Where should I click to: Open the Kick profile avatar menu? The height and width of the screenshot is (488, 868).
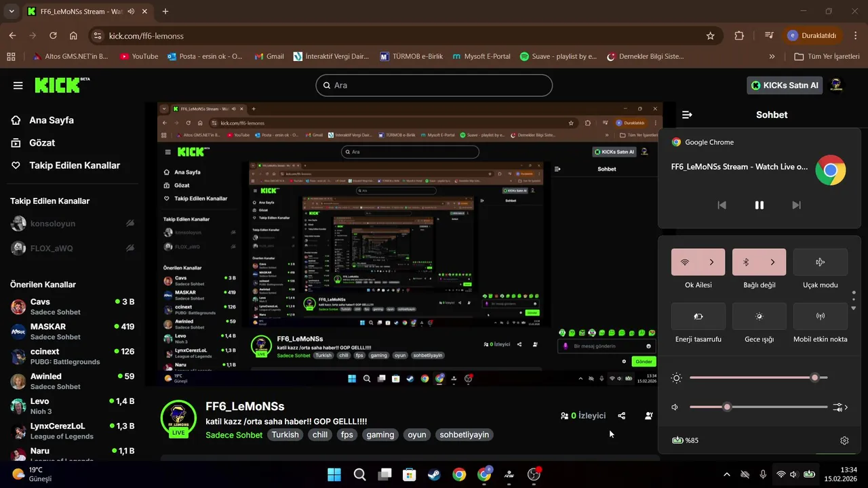[836, 85]
